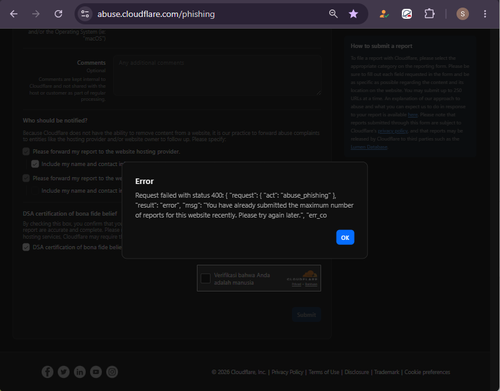Screen dimensions: 500x391
Task: Click 'Who should be notified?' heading
Action: [x=55, y=120]
